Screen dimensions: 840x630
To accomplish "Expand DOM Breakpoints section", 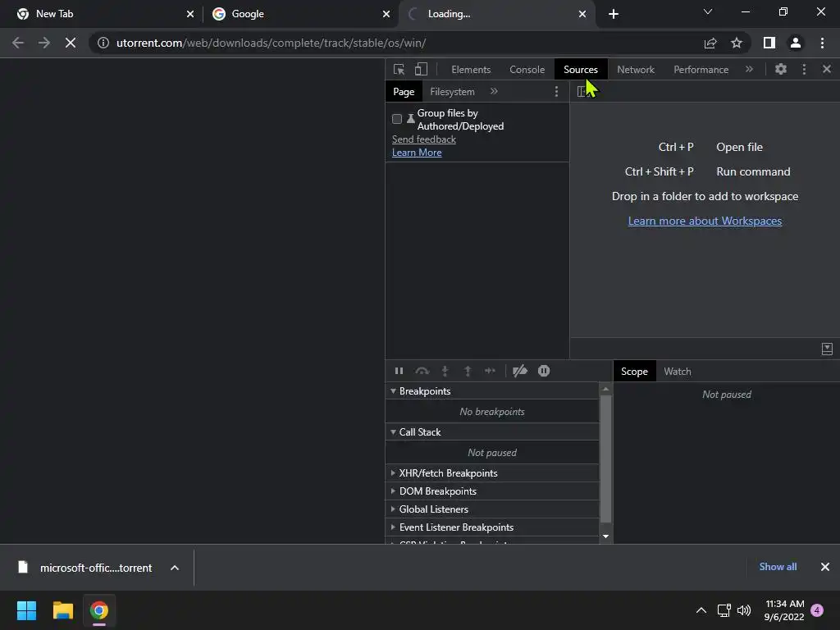I will [492, 491].
